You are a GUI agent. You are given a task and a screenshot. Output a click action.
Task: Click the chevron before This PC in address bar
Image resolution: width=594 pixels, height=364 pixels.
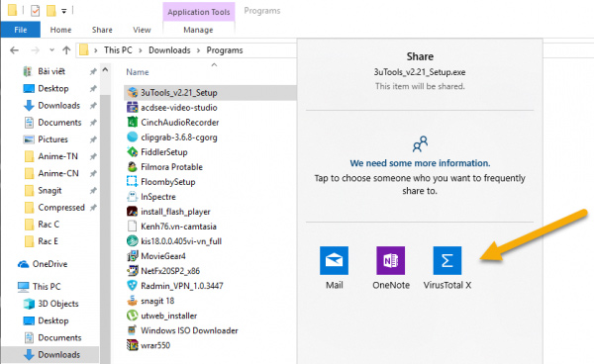click(x=95, y=50)
